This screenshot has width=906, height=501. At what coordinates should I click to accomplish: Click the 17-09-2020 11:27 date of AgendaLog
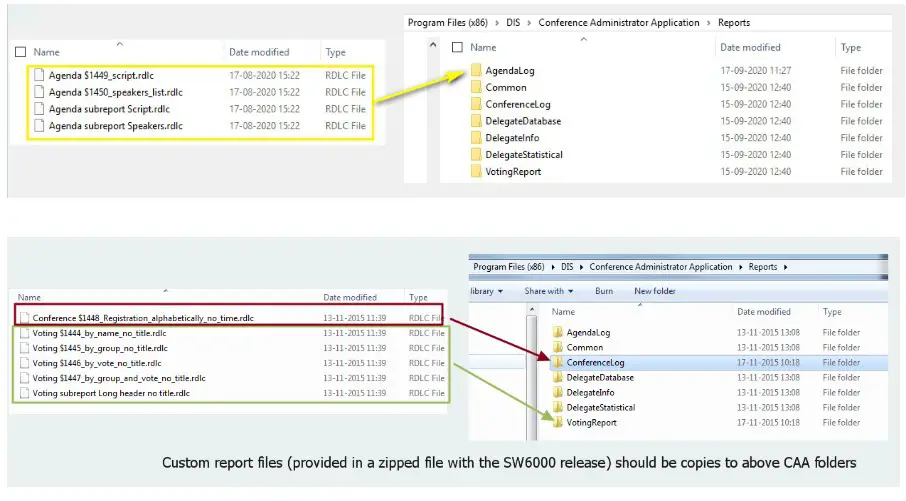coord(756,70)
